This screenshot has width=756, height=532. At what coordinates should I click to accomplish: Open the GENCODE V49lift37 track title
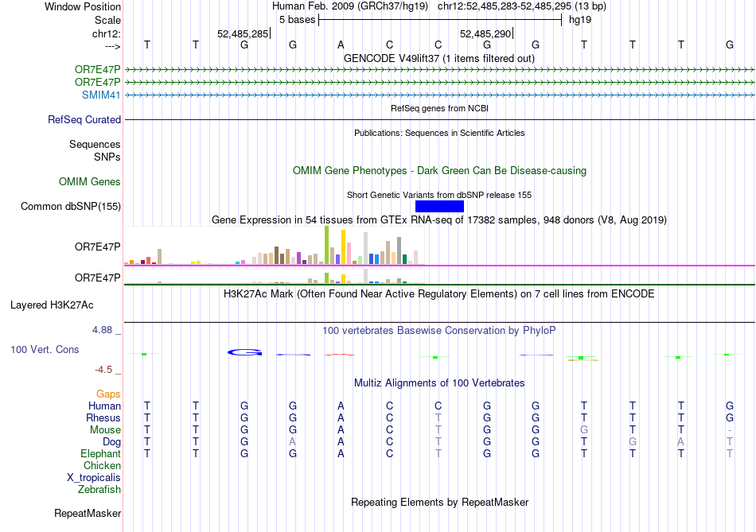point(439,58)
